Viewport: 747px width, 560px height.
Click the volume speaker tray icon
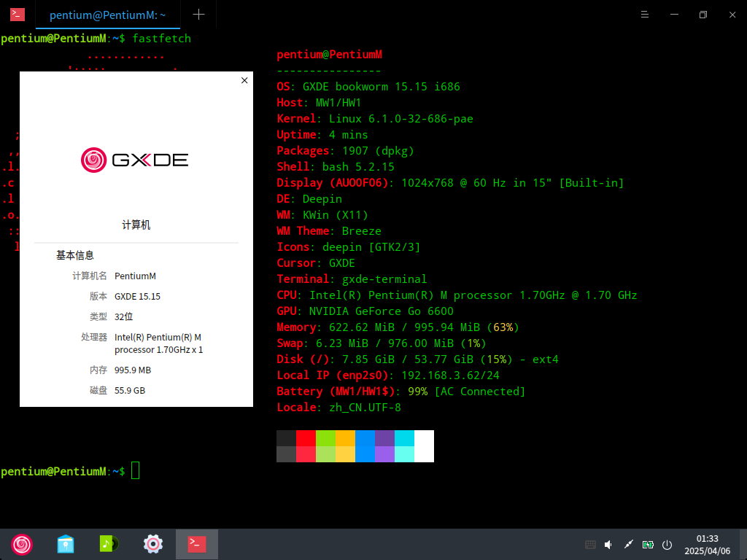tap(608, 544)
